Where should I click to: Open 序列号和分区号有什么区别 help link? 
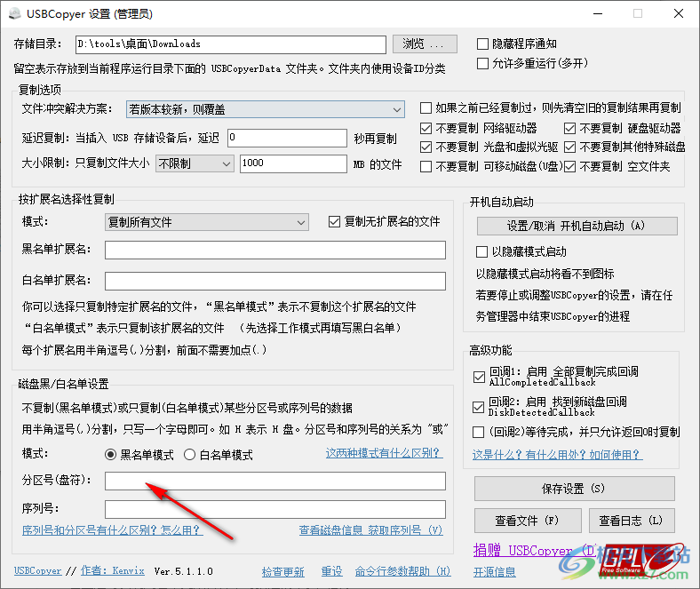pos(112,530)
